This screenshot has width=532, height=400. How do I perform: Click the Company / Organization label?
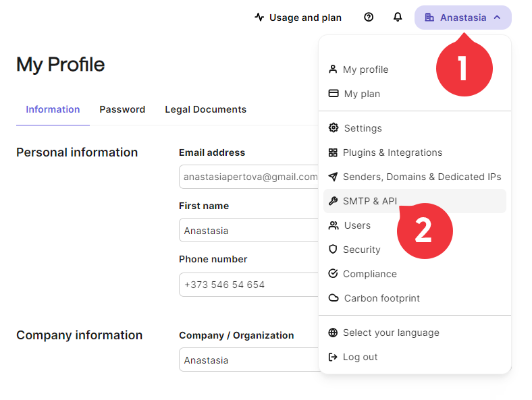pos(236,335)
